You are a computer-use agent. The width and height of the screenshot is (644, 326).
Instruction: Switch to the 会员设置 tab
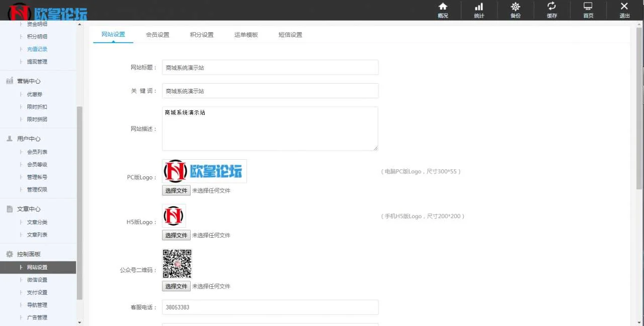[157, 35]
